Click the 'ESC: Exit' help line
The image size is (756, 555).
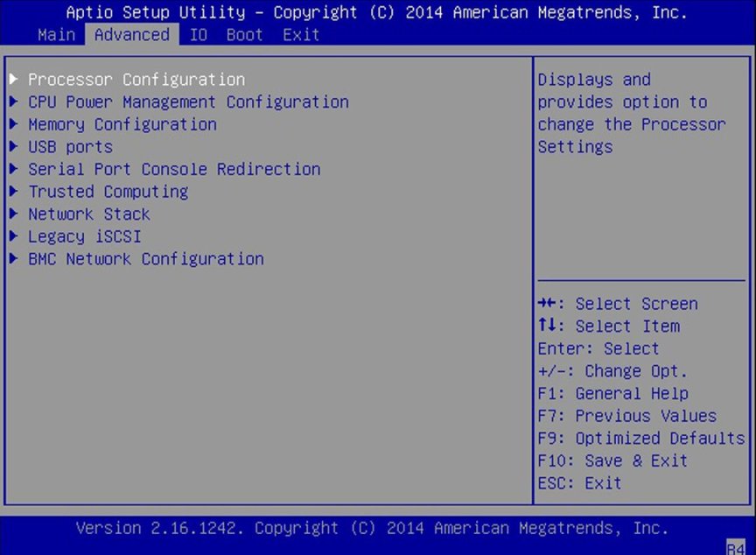(x=579, y=482)
